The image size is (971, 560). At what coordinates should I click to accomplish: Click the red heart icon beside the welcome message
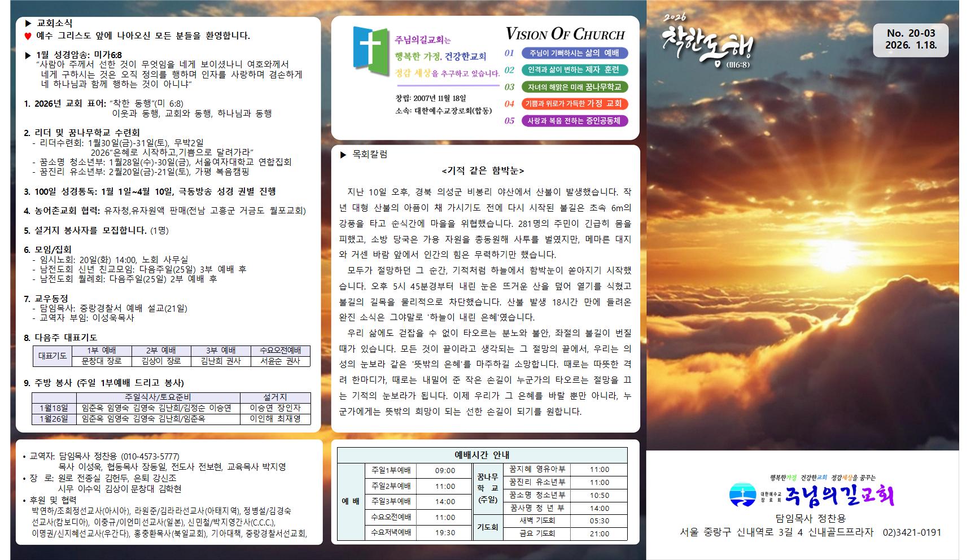28,36
